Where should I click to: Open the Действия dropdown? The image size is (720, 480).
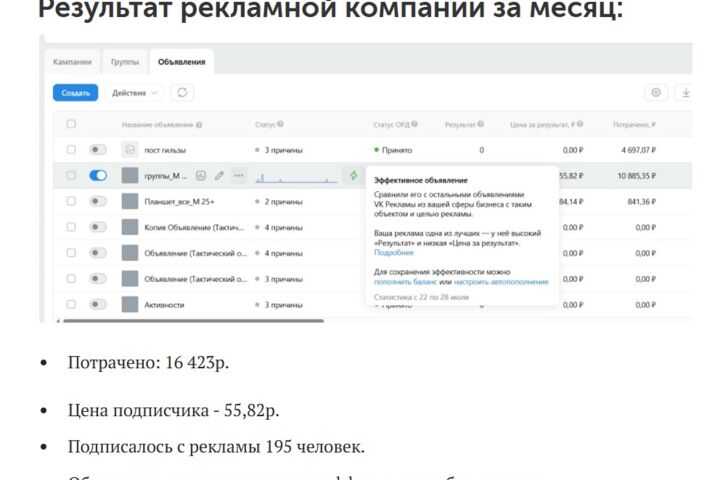click(135, 93)
